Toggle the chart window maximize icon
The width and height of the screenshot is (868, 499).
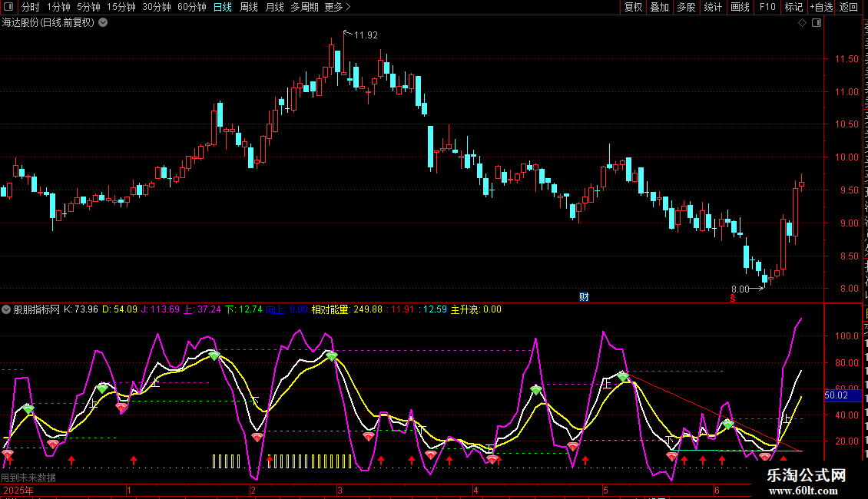(x=817, y=23)
